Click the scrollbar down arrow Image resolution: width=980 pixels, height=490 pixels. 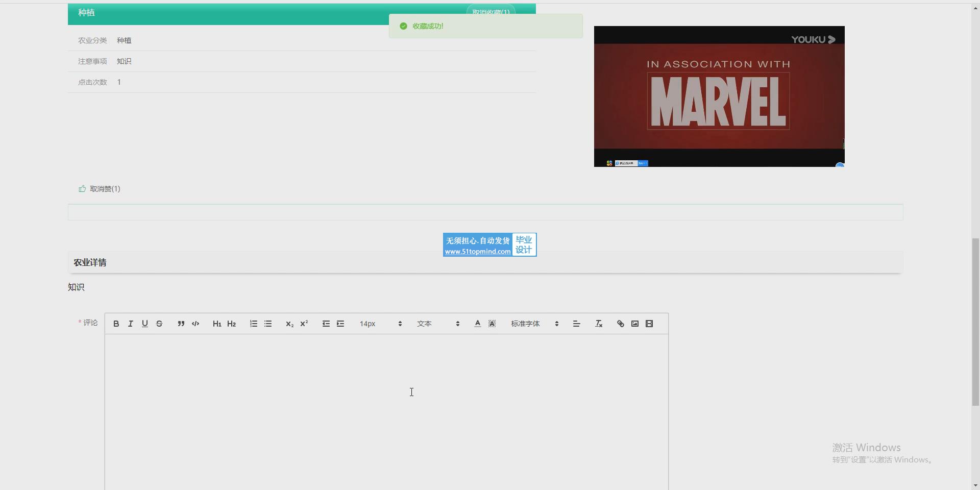coord(975,485)
